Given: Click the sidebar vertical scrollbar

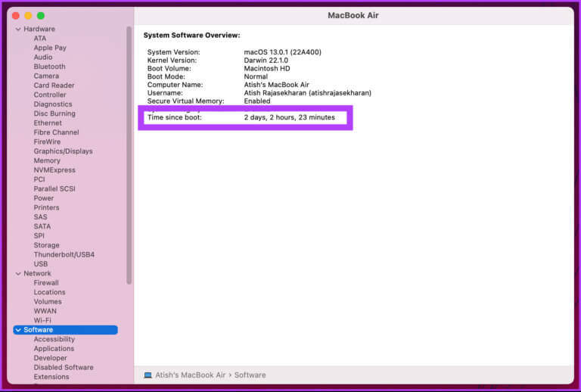Looking at the screenshot, I should click(x=129, y=155).
